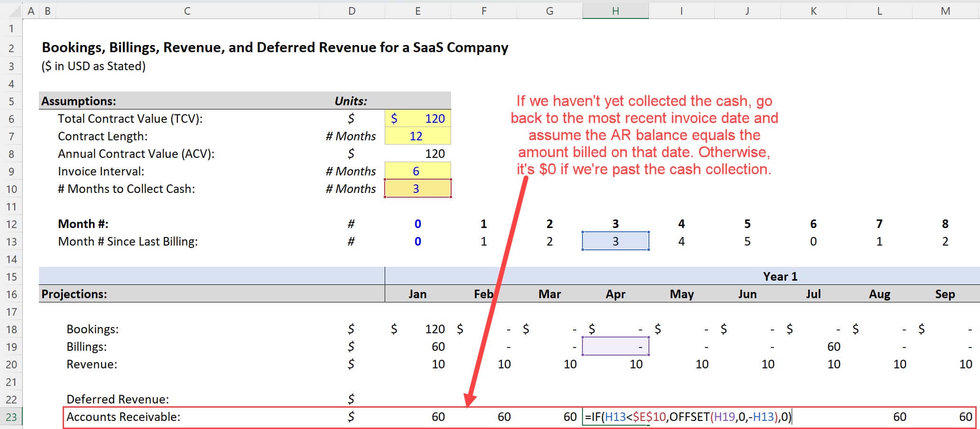
Task: Click row 23 header
Action: point(12,417)
